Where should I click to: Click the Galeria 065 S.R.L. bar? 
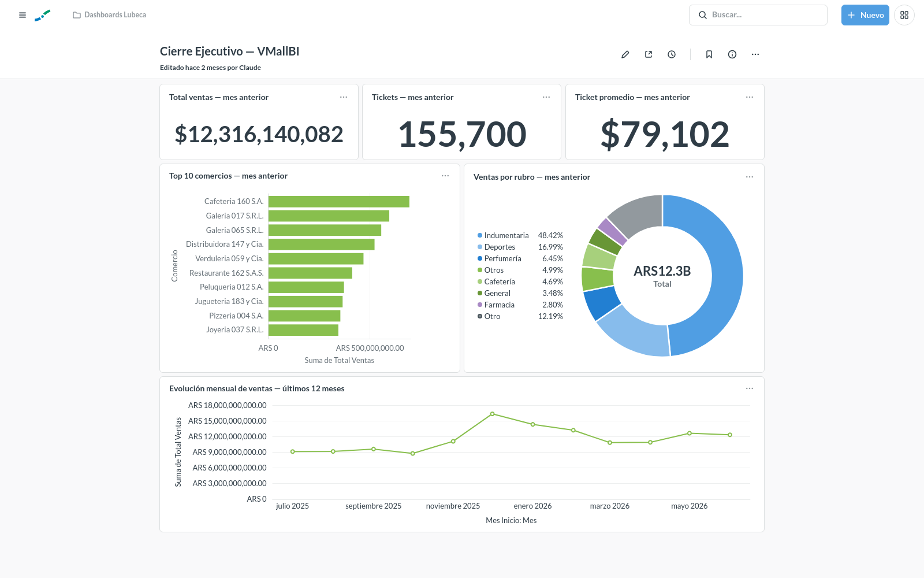pyautogui.click(x=325, y=230)
